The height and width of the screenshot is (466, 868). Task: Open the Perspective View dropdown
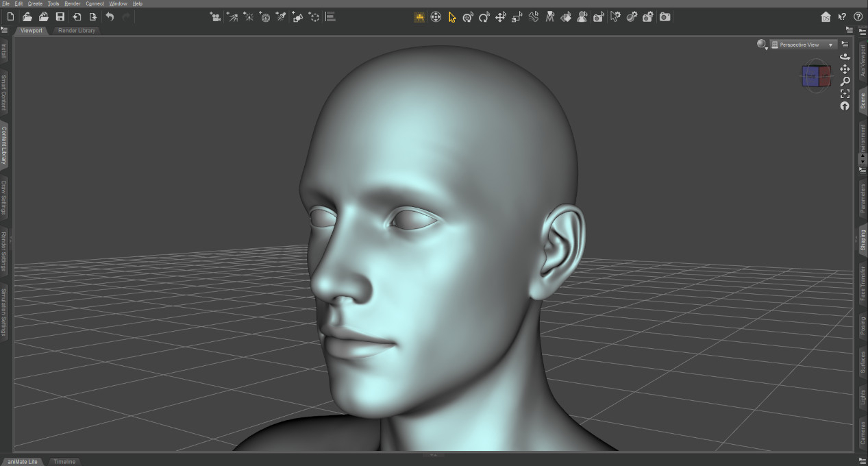pyautogui.click(x=802, y=45)
